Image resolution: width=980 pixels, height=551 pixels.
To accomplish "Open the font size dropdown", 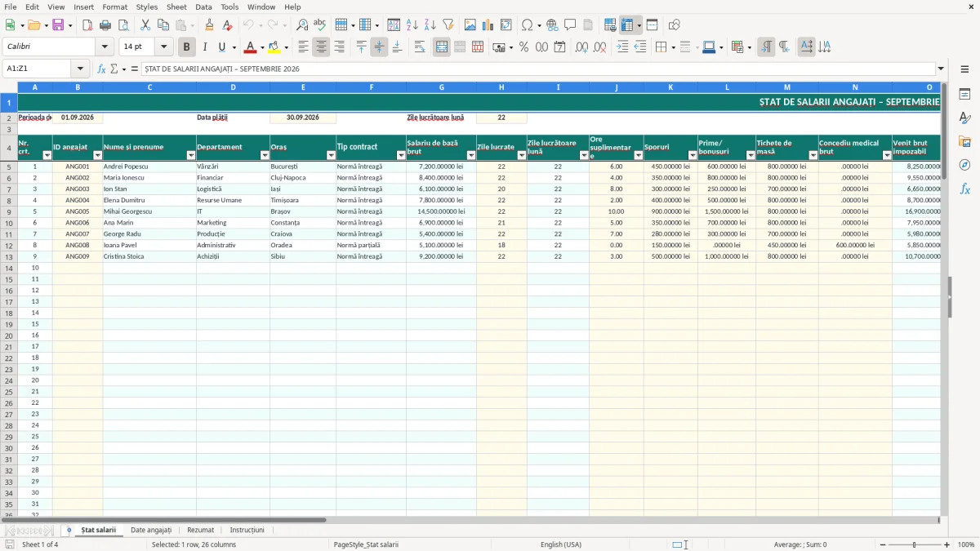I will pyautogui.click(x=163, y=47).
